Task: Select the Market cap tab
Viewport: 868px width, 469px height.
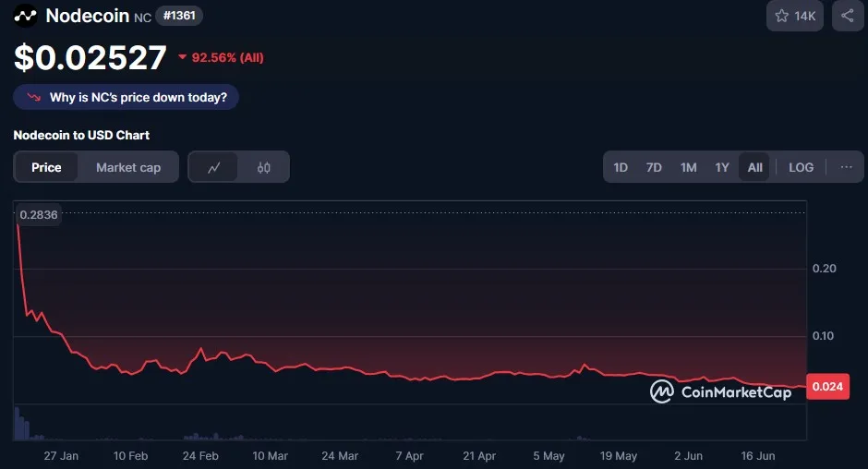Action: coord(128,167)
